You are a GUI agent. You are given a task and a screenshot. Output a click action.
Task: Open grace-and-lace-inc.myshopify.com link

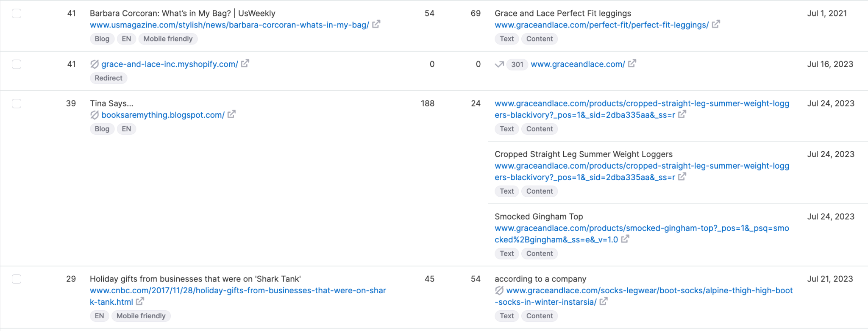[170, 64]
